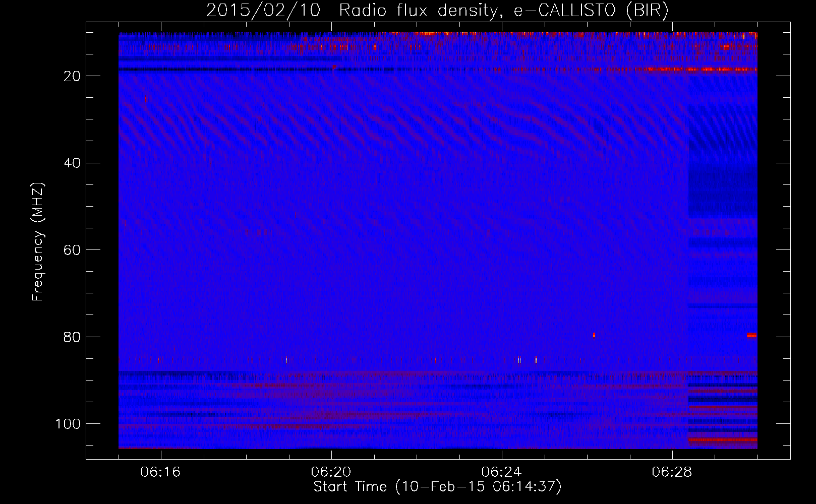Click the 06:16 time tick label
The image size is (816, 504).
(x=161, y=472)
